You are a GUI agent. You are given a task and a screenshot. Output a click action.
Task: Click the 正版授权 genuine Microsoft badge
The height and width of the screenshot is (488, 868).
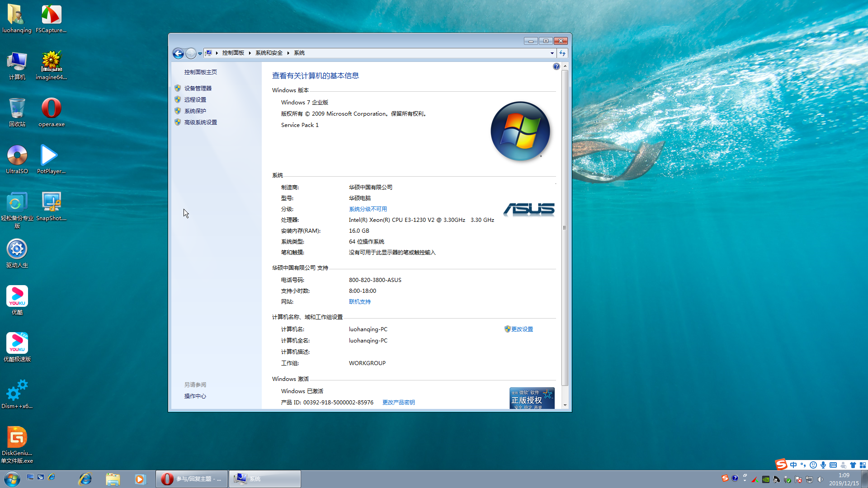pyautogui.click(x=532, y=399)
